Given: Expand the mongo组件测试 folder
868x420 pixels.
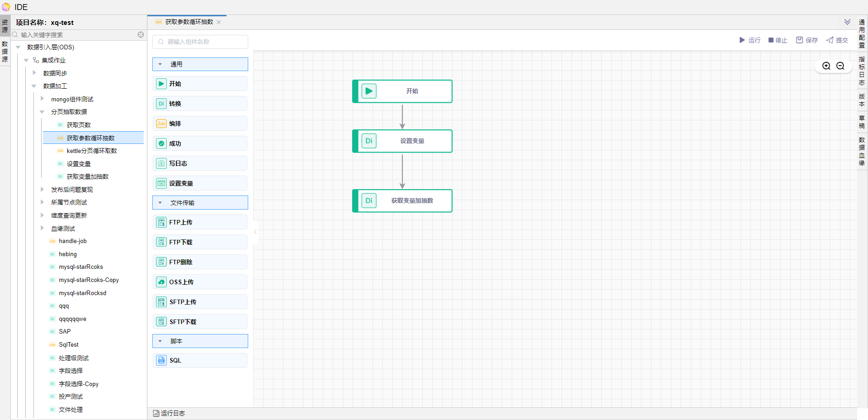Looking at the screenshot, I should [42, 99].
